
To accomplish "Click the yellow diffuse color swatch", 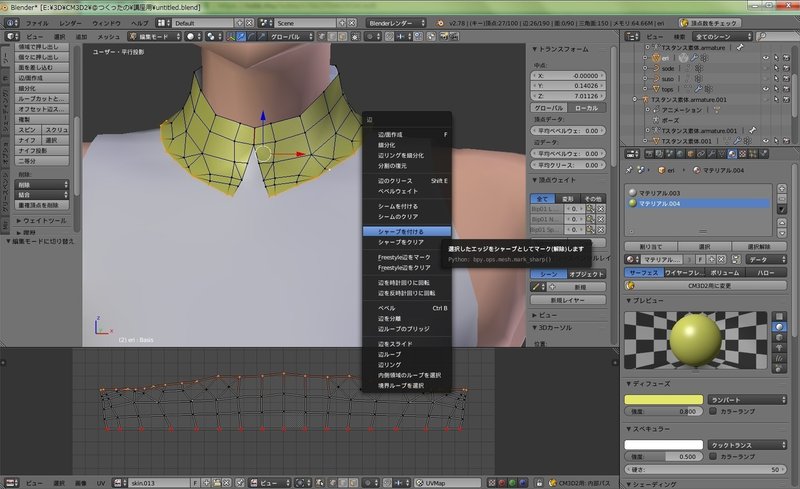I will pos(664,400).
